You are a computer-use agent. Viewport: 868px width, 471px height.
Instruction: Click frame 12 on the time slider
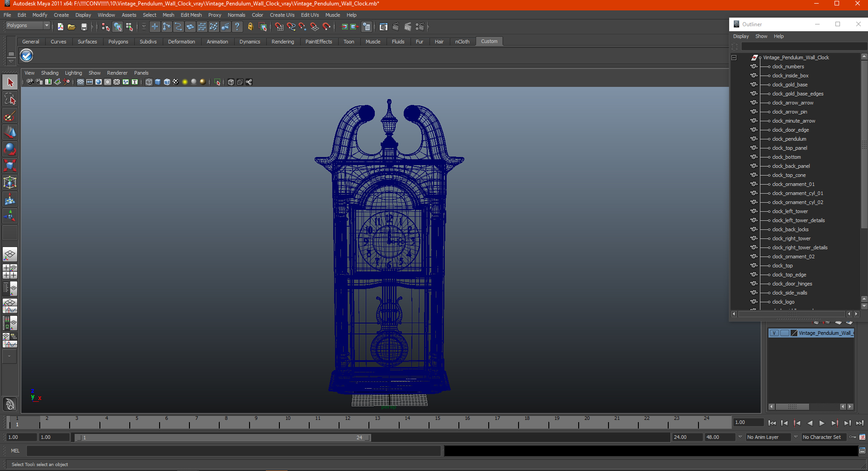[348, 422]
